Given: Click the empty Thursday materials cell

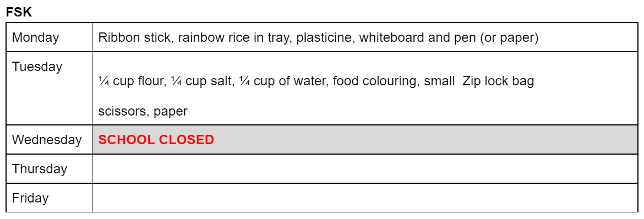Looking at the screenshot, I should pos(365,169).
